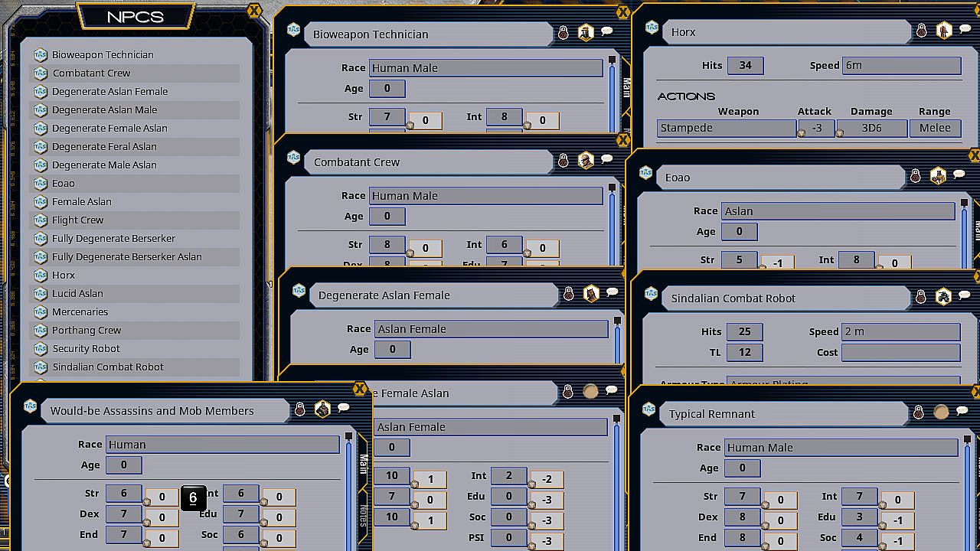Click the Eoao speech bubble icon
Image resolution: width=980 pixels, height=551 pixels.
959,176
